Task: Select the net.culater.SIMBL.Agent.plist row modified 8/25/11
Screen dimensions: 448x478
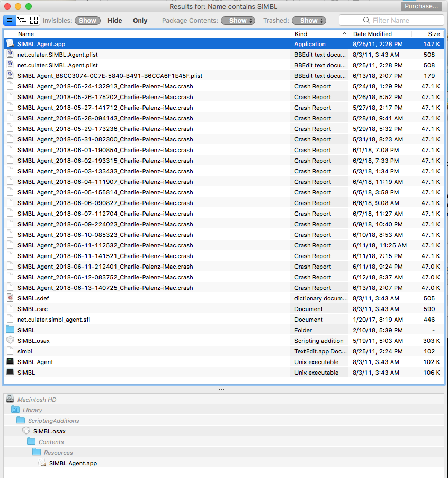Action: [x=223, y=65]
